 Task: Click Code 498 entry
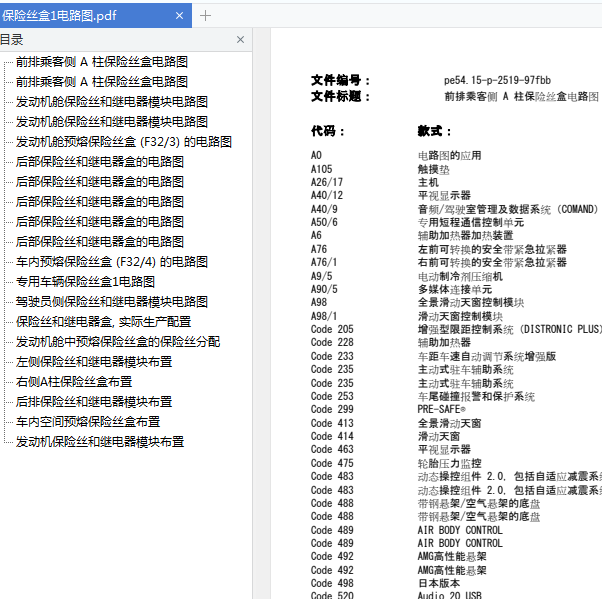click(x=332, y=583)
